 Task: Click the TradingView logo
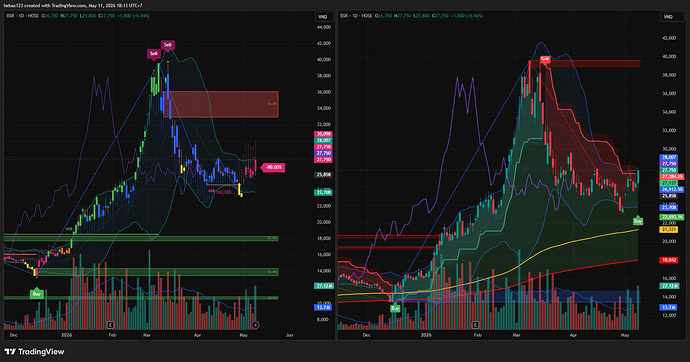34,351
